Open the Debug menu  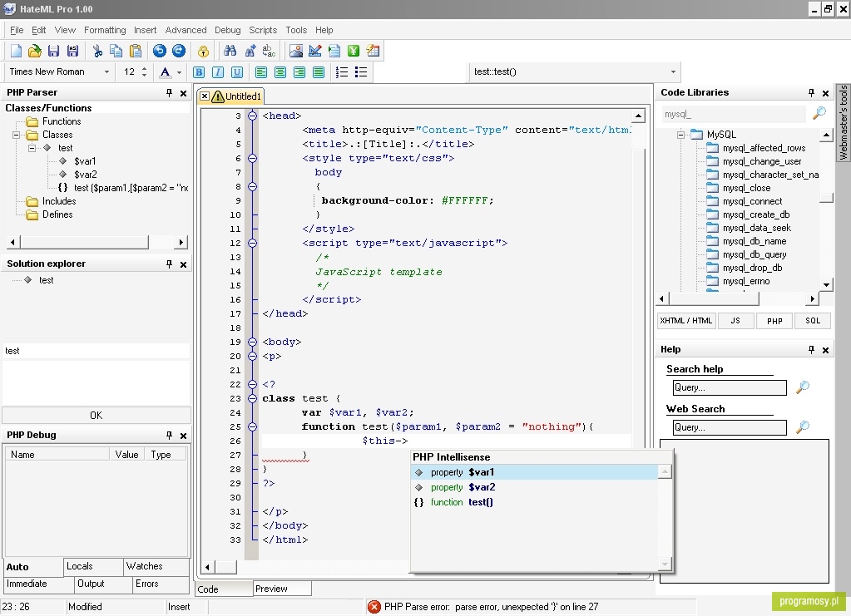click(x=227, y=31)
